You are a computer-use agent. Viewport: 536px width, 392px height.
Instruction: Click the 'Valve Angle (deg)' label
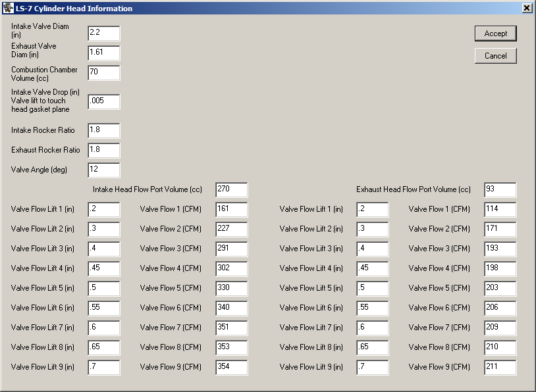tap(39, 170)
